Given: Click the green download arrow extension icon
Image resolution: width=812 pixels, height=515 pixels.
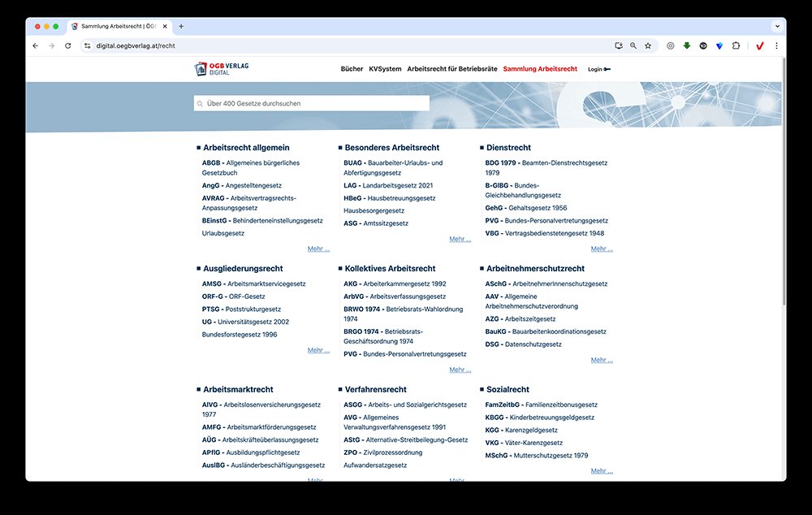Looking at the screenshot, I should point(686,46).
